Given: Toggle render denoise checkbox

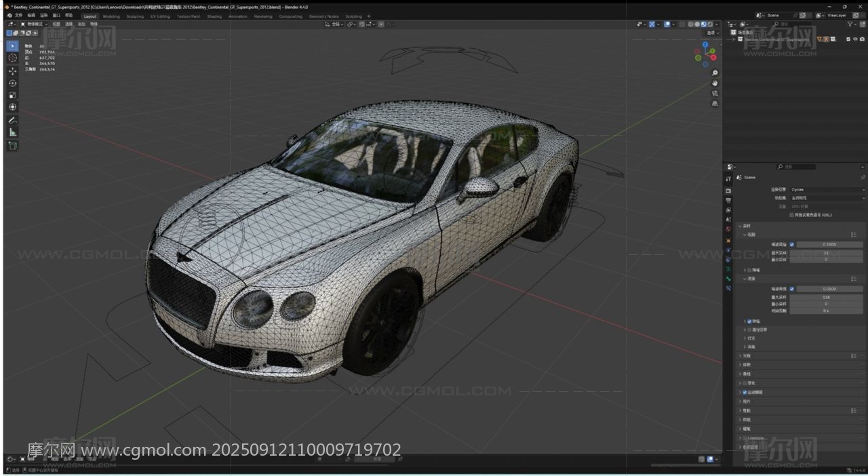Looking at the screenshot, I should tap(749, 321).
